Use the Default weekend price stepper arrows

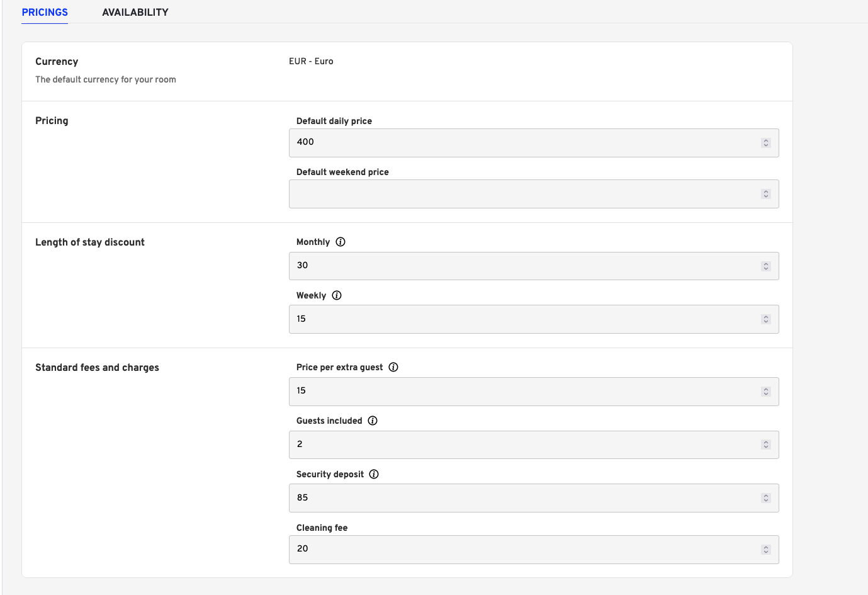[x=766, y=194]
